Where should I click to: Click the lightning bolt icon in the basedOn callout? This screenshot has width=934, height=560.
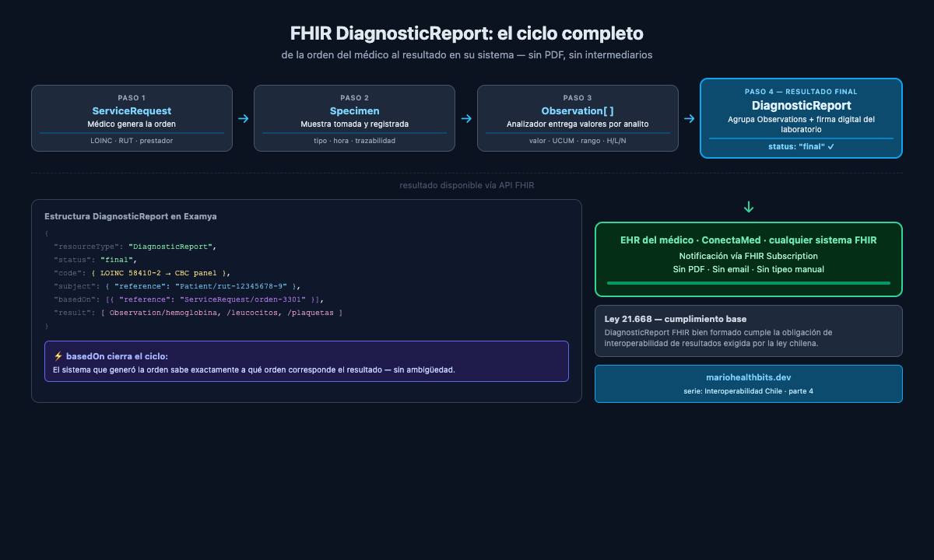click(59, 355)
